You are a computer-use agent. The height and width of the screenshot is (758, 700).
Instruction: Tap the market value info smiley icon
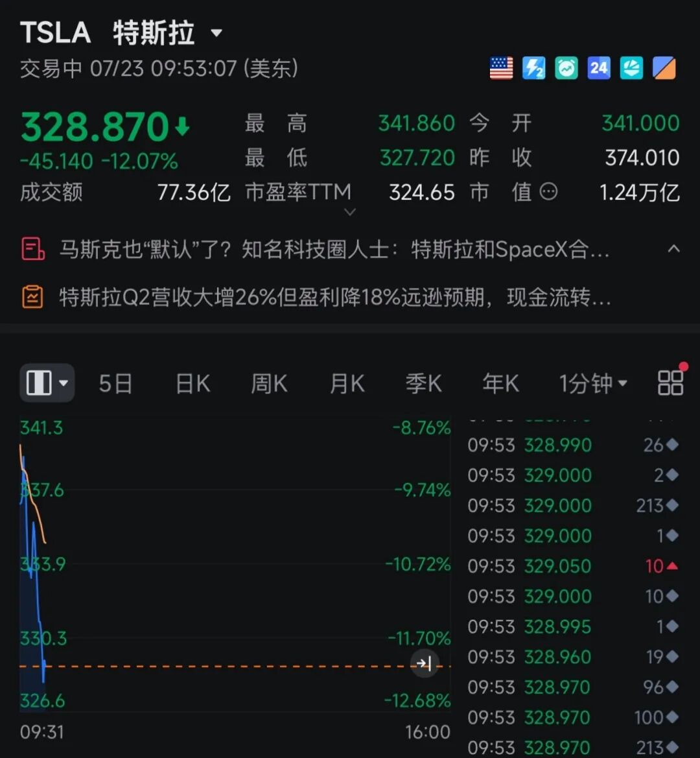click(x=548, y=192)
